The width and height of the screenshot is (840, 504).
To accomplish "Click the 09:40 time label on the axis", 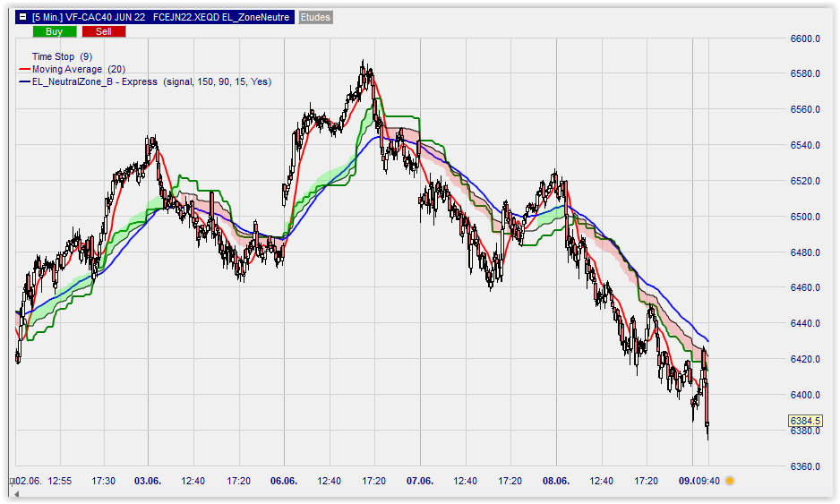I will [709, 481].
